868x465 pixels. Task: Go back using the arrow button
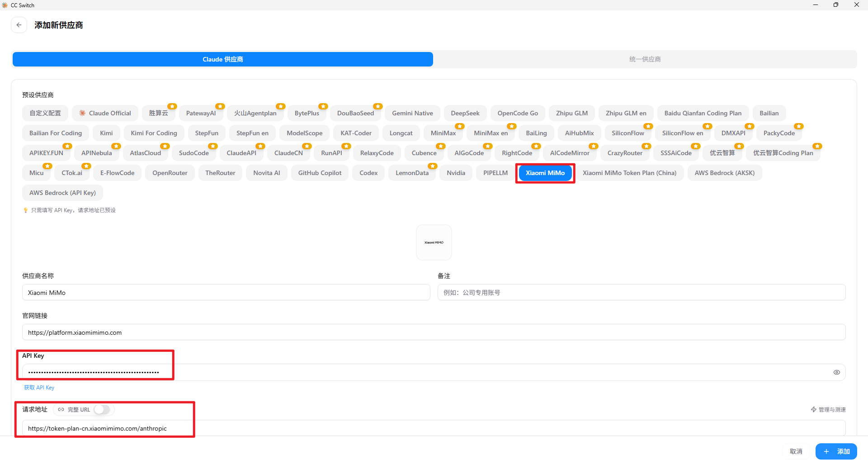19,25
